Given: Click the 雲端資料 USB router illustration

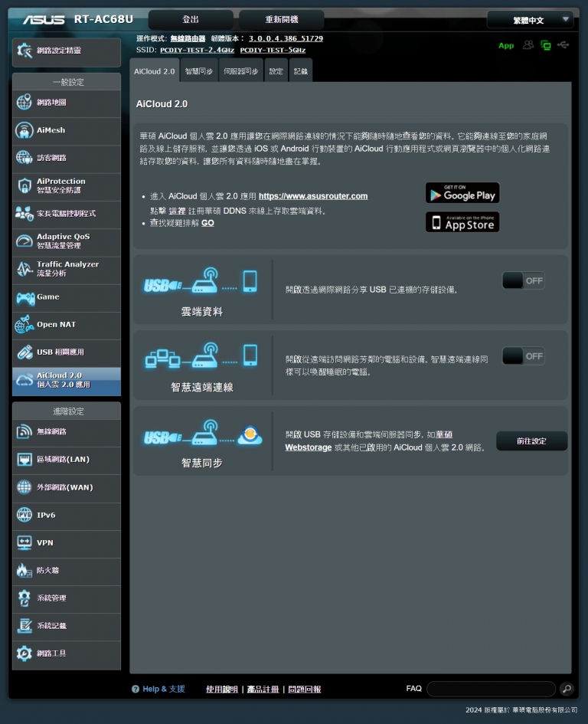Looking at the screenshot, I should click(x=201, y=280).
